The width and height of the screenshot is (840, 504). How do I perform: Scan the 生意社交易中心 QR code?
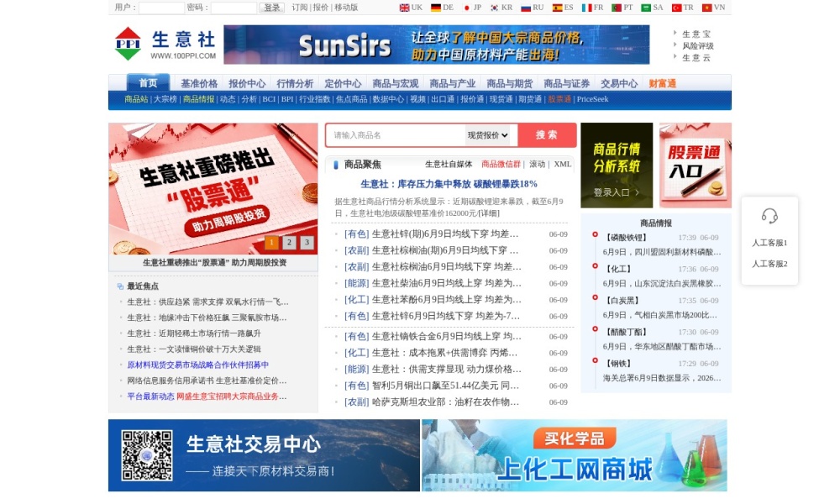click(146, 455)
